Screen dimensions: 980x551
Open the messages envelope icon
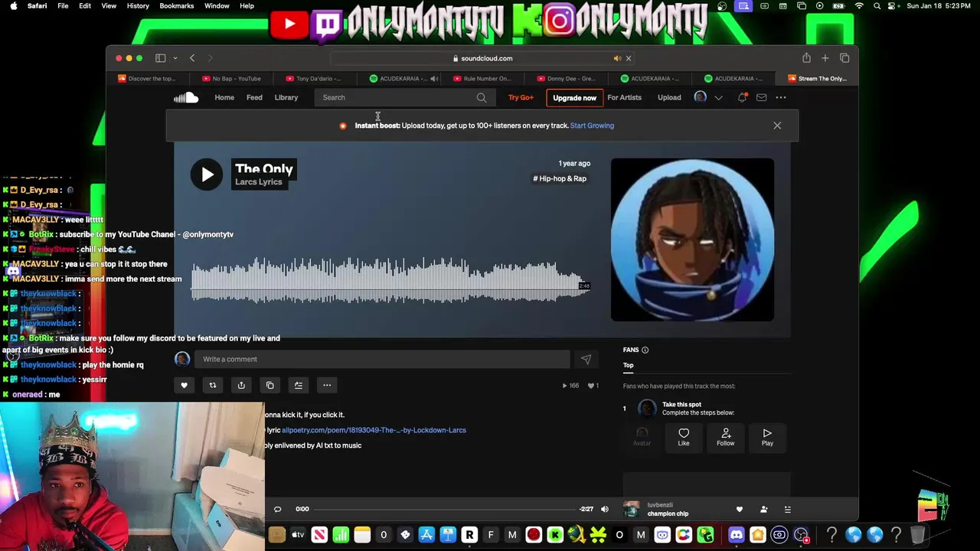[x=761, y=97]
